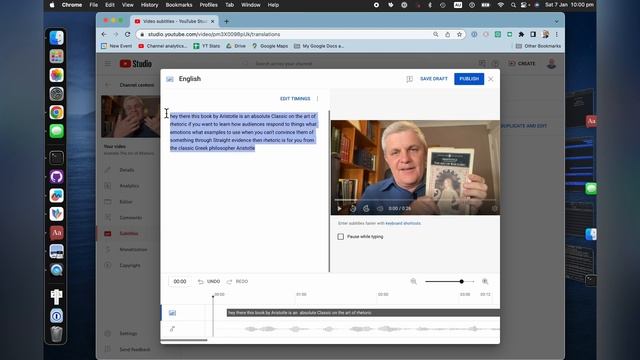Open Editor in the Studio sidebar
The width and height of the screenshot is (640, 360).
point(126,202)
